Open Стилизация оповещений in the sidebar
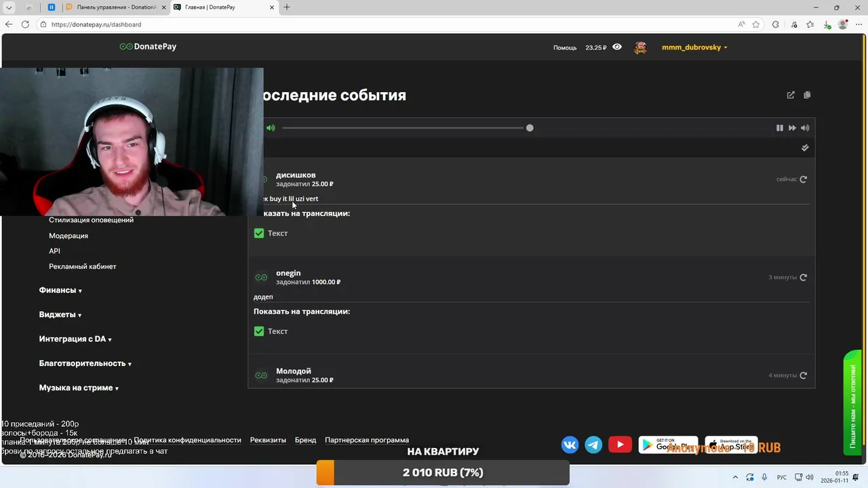The image size is (868, 488). click(x=91, y=220)
